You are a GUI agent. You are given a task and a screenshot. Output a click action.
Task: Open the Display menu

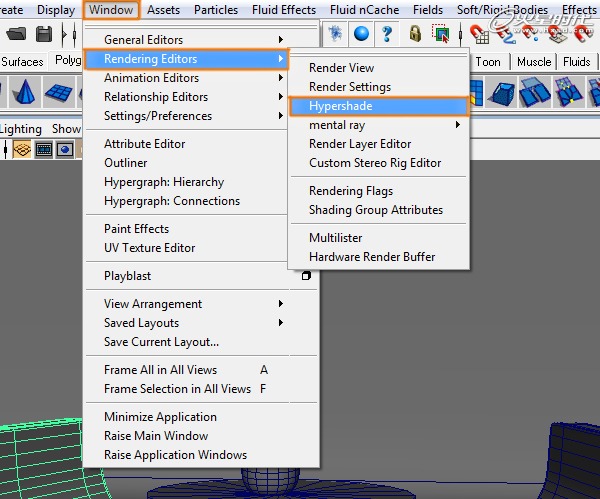click(x=56, y=10)
